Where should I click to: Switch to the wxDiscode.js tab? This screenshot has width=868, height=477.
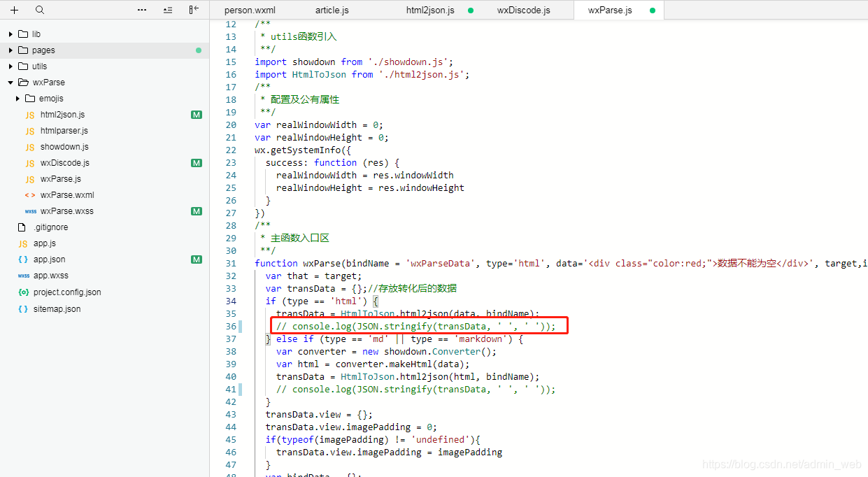[x=524, y=10]
